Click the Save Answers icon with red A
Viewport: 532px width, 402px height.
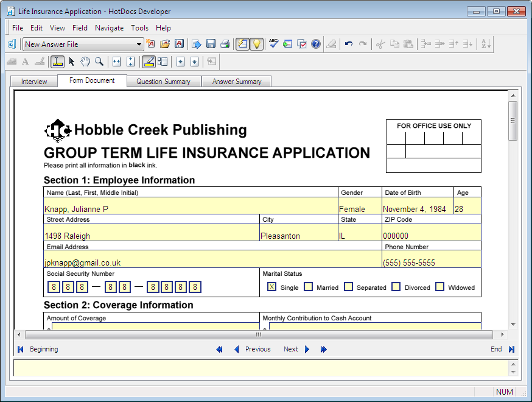(x=179, y=44)
